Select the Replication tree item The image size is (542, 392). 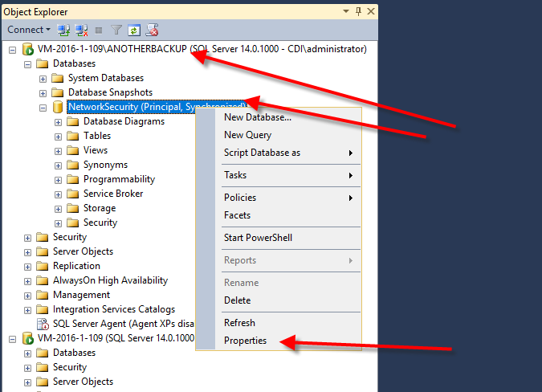(x=76, y=266)
